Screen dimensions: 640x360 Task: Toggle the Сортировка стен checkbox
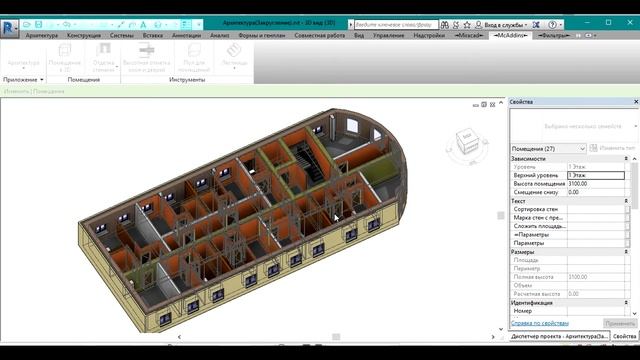tap(627, 209)
